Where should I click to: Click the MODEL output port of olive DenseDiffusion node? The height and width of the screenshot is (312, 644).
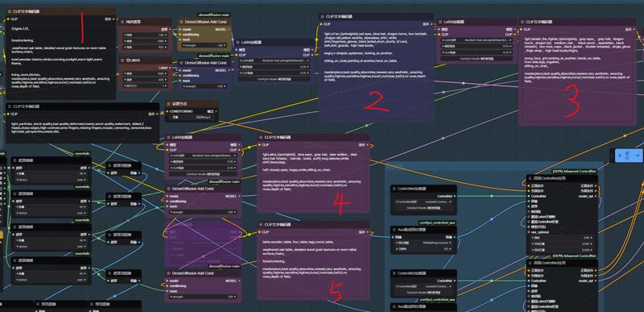tap(229, 30)
